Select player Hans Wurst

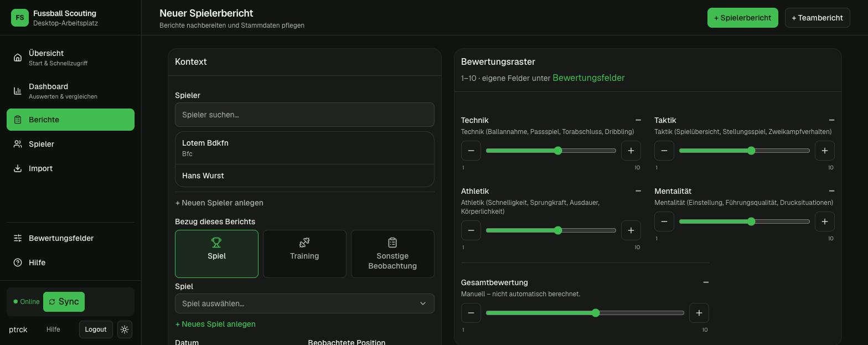coord(304,176)
